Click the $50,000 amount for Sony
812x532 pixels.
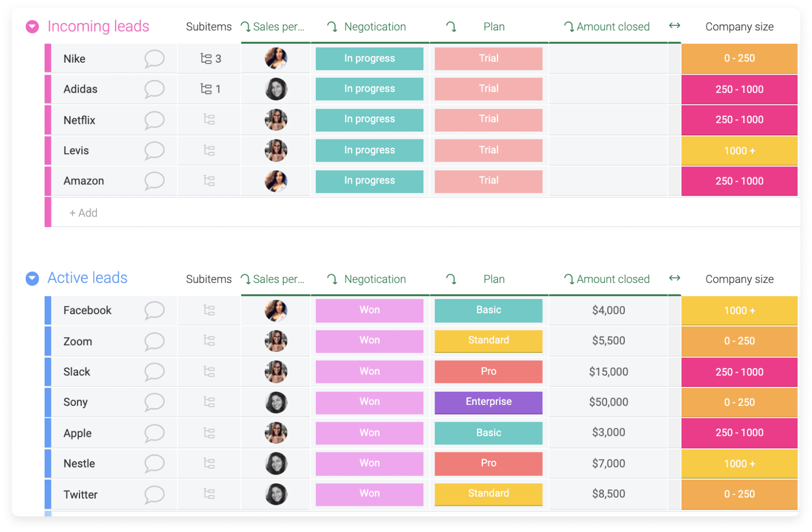coord(608,402)
